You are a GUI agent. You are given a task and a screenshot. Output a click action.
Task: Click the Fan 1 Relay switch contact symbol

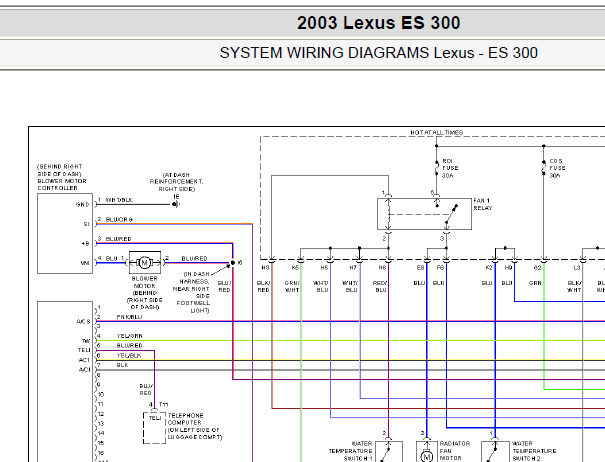[x=451, y=213]
